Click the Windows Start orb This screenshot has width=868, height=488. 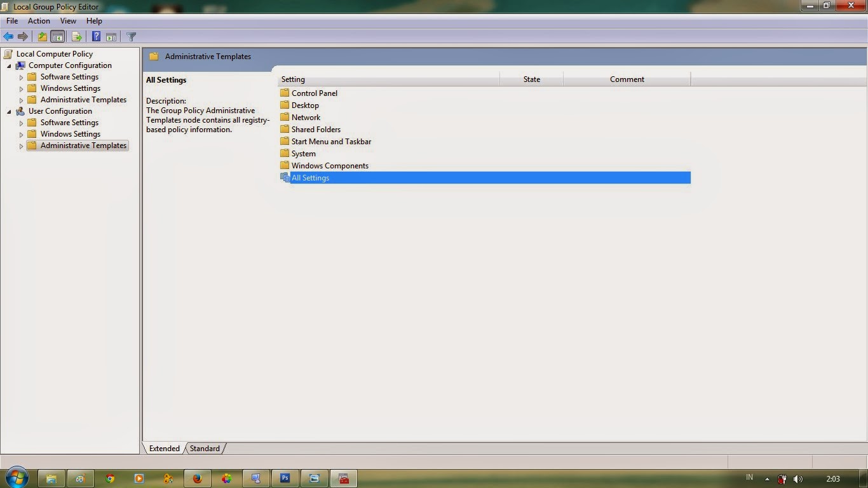[17, 478]
